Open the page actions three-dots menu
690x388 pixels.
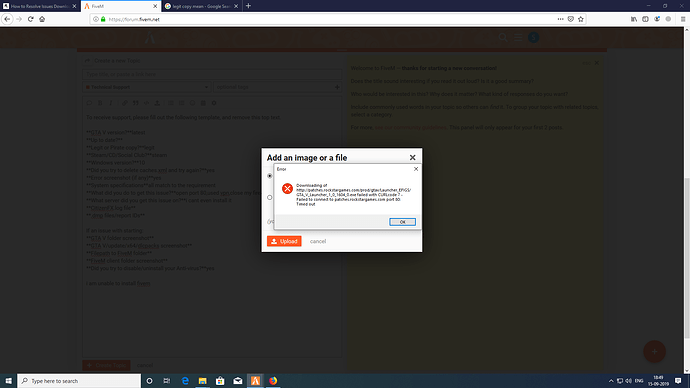(560, 19)
